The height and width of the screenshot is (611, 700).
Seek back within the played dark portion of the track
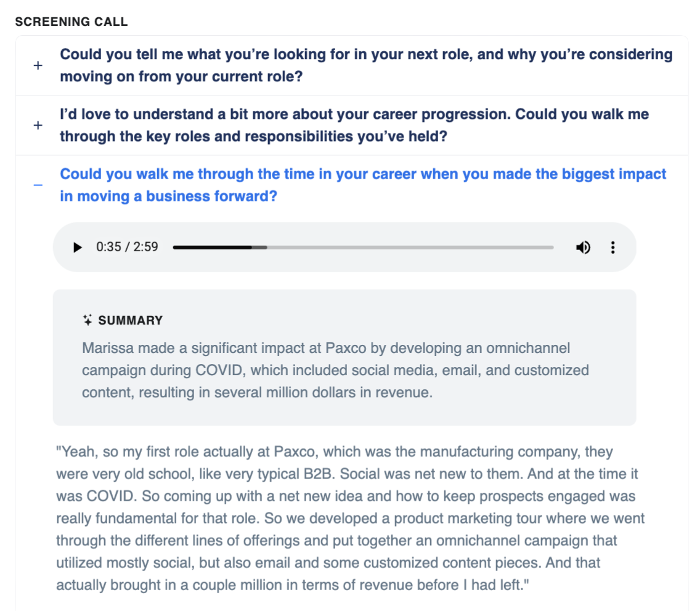(x=213, y=247)
